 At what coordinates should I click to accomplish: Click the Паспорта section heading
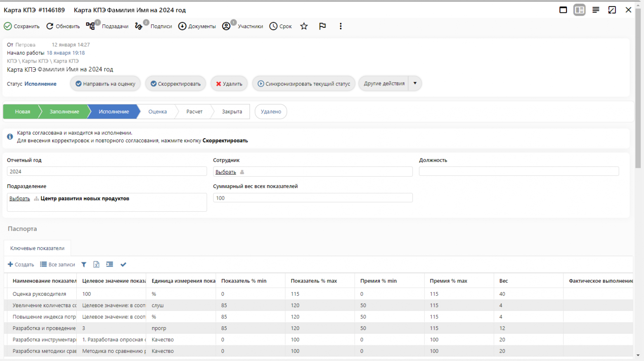[22, 229]
